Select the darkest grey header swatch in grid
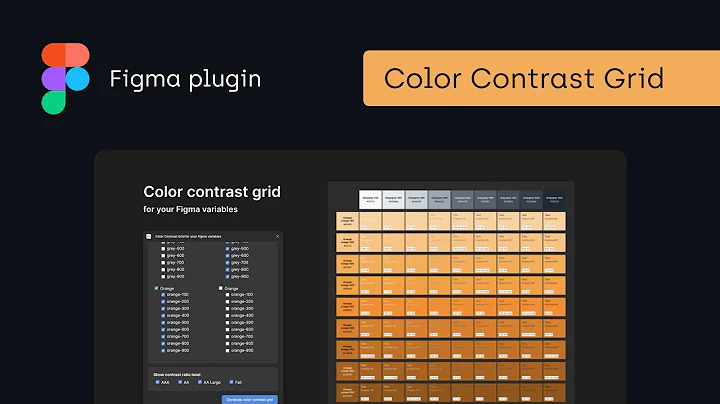Viewport: 720px width, 404px height. tap(554, 200)
